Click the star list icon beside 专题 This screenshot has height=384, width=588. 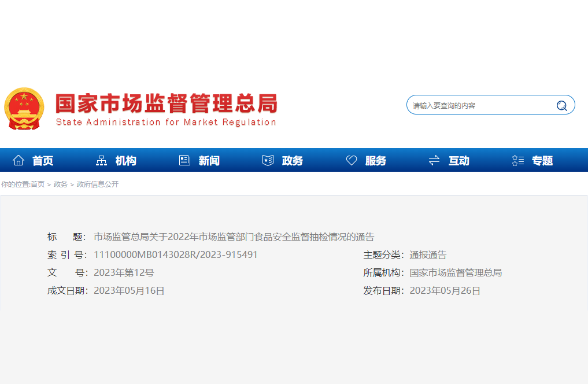(x=518, y=161)
